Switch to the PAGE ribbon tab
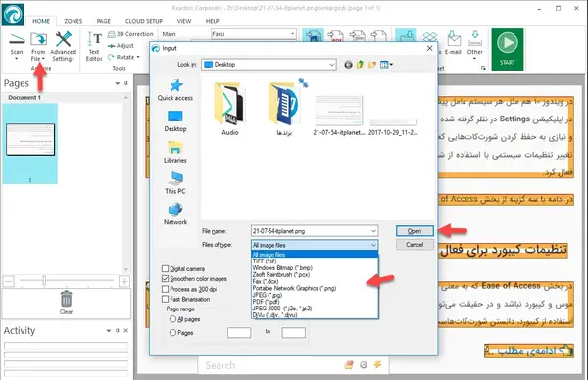This screenshot has width=588, height=380. pyautogui.click(x=104, y=21)
